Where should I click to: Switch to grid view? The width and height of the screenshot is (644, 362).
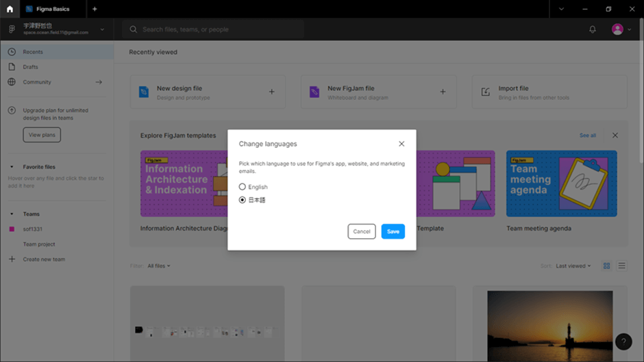(606, 266)
